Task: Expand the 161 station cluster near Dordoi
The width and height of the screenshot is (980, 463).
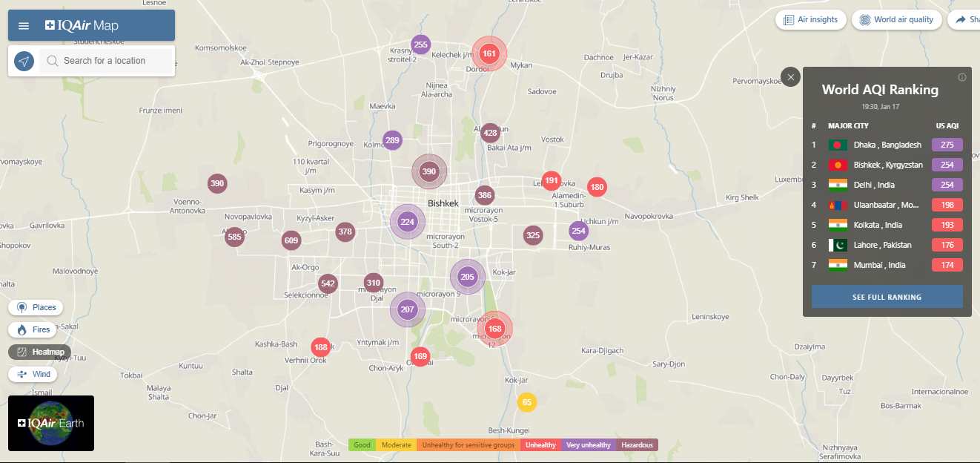Action: click(489, 53)
